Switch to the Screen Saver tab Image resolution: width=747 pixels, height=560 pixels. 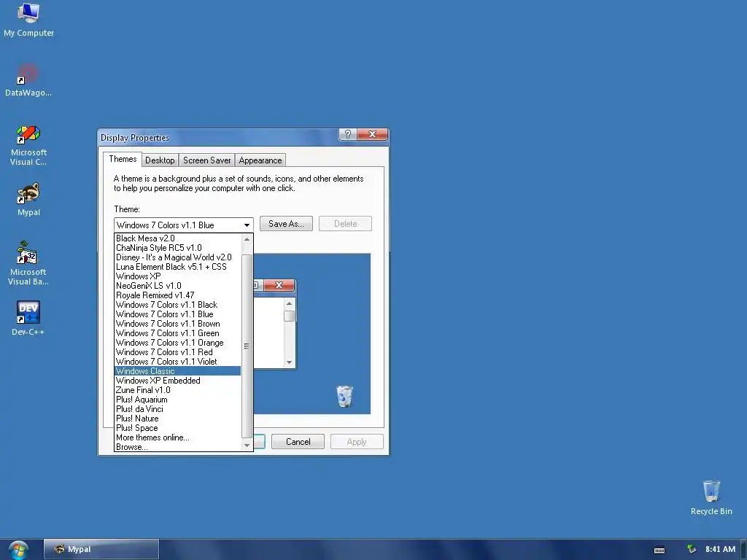(x=206, y=160)
